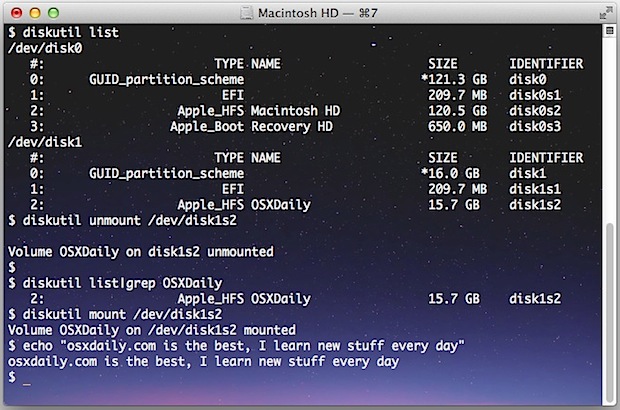Click the "Recovery HD" partition name
Screen dimensions: 620x410
292,127
